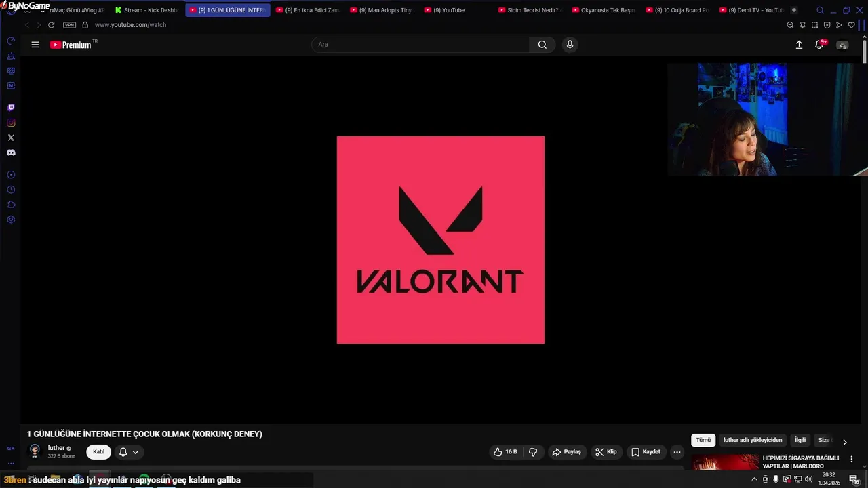The image size is (868, 488).
Task: Open X (Twitter) sidebar panel
Action: [x=11, y=138]
